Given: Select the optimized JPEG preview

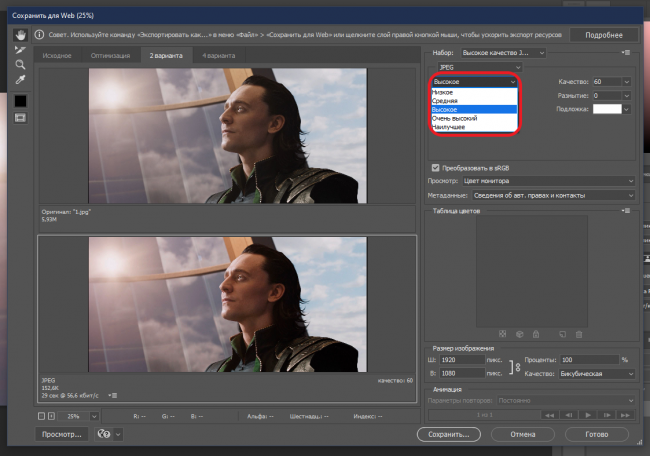Looking at the screenshot, I should (227, 304).
